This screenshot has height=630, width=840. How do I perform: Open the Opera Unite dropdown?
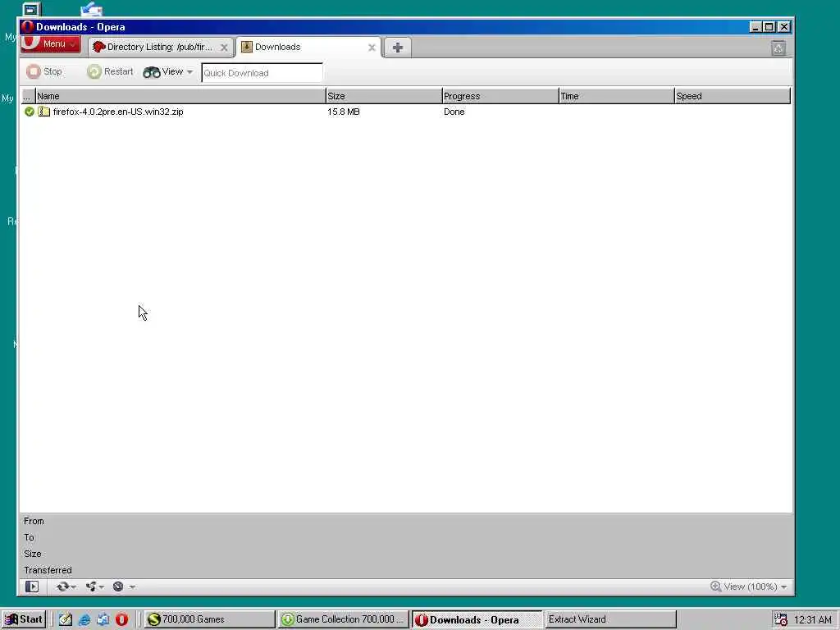coord(94,587)
